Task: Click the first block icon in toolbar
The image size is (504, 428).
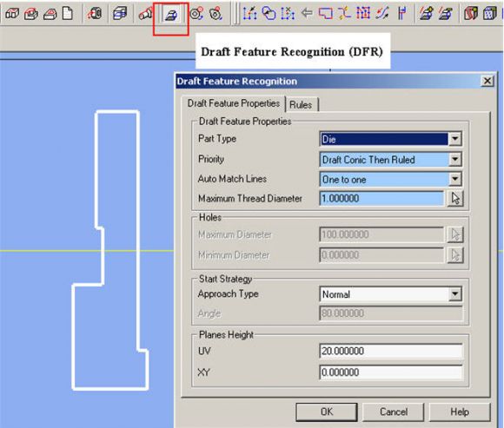Action: point(12,14)
